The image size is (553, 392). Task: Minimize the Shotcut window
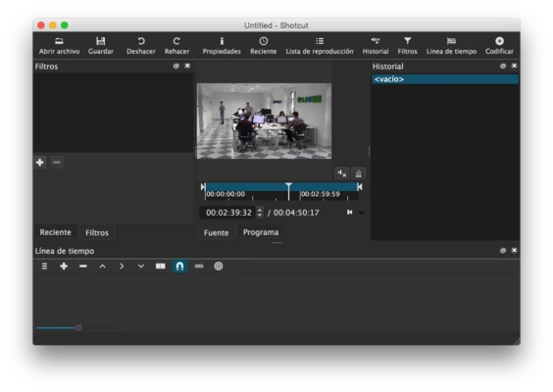point(53,25)
